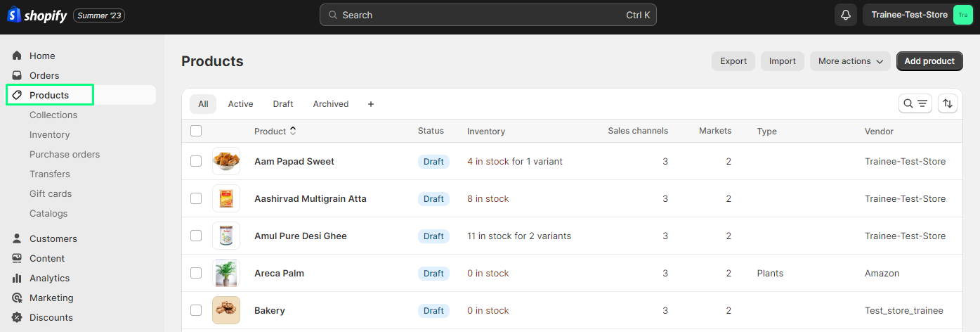980x332 pixels.
Task: Tick the select-all products checkbox in header
Action: click(196, 131)
